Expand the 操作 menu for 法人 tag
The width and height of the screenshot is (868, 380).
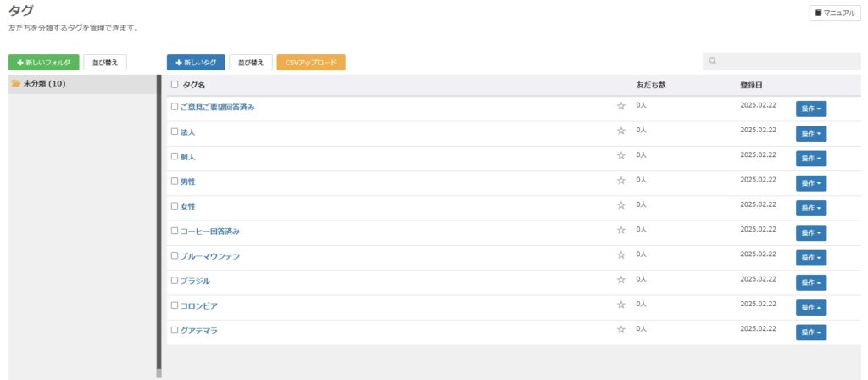coord(810,133)
